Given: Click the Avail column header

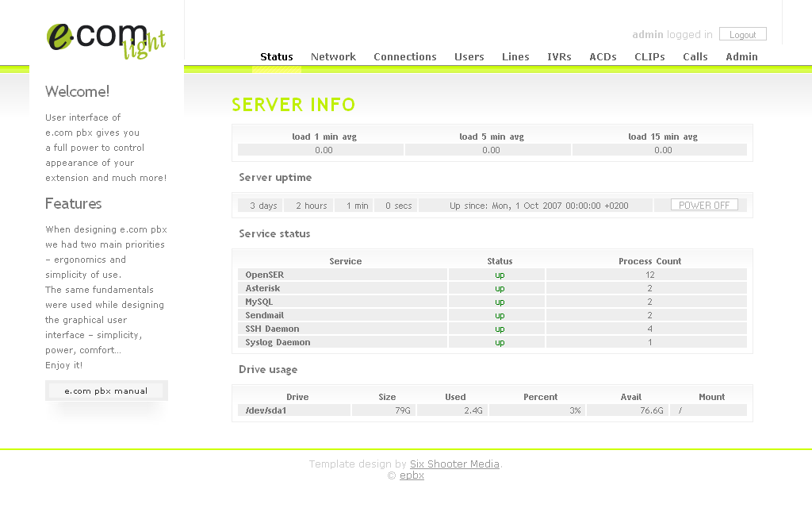Looking at the screenshot, I should tap(630, 397).
